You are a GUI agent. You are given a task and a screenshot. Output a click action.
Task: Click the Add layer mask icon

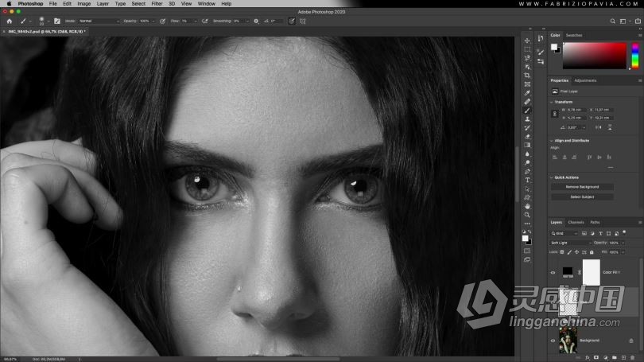point(596,358)
